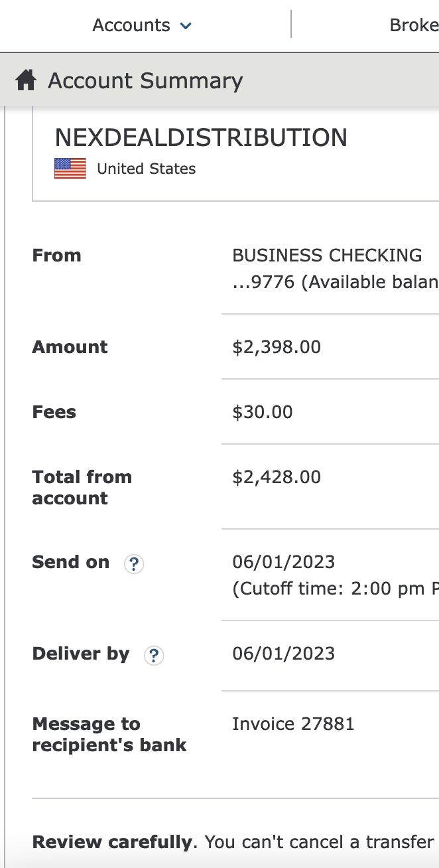Click the $2,428.00 total from account value
Viewport: 439px width, 868px height.
pos(277,477)
